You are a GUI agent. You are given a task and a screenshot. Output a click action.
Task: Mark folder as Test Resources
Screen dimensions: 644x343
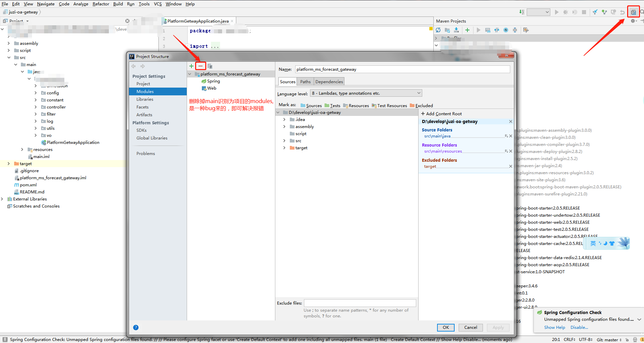coord(389,105)
